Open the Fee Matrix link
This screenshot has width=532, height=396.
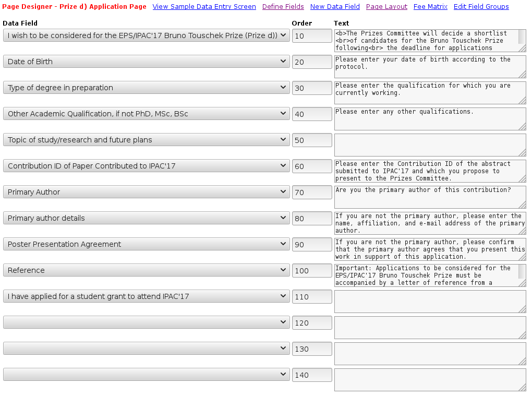coord(430,6)
